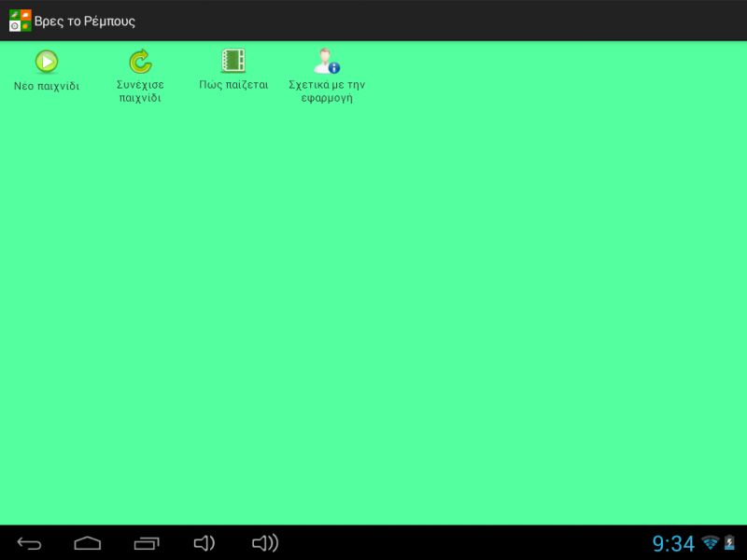Click the Βρες το Ρέμπους title text
This screenshot has height=560, width=747.
pyautogui.click(x=85, y=21)
